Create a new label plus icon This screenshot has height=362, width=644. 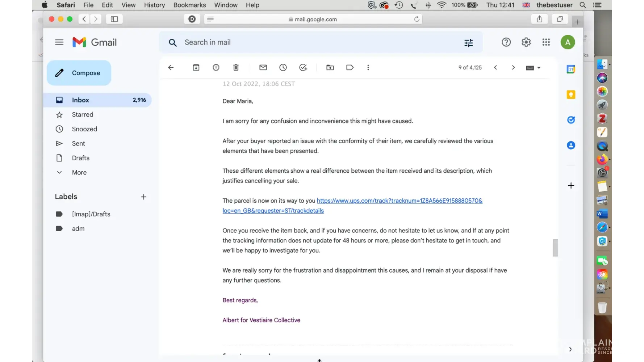[x=143, y=197]
